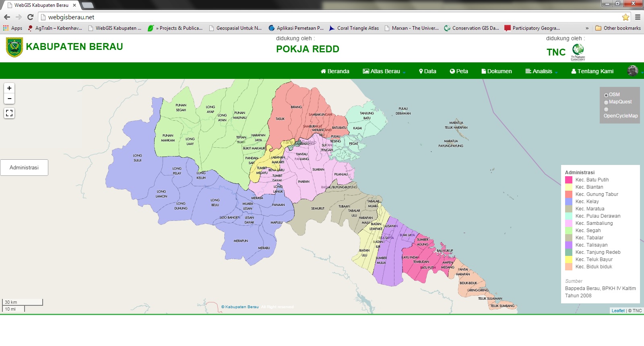Select the MapQuest basemap option
This screenshot has width=644, height=346.
click(606, 102)
